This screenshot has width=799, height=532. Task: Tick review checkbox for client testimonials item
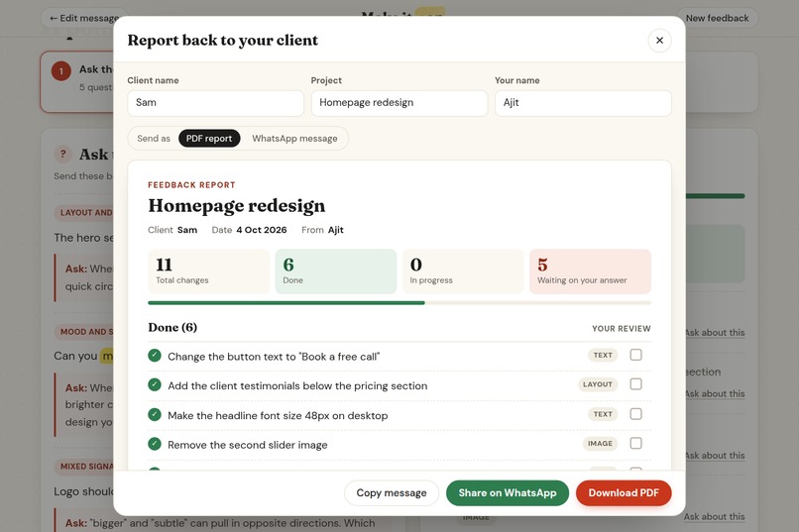635,384
